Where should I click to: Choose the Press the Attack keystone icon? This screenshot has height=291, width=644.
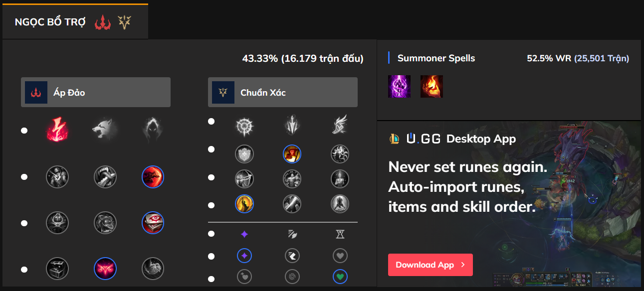coord(244,126)
